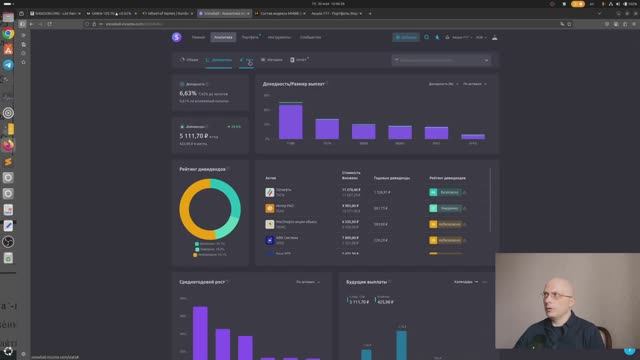Click the clock in the top panel
This screenshot has width=640, height=360.
click(x=328, y=4)
